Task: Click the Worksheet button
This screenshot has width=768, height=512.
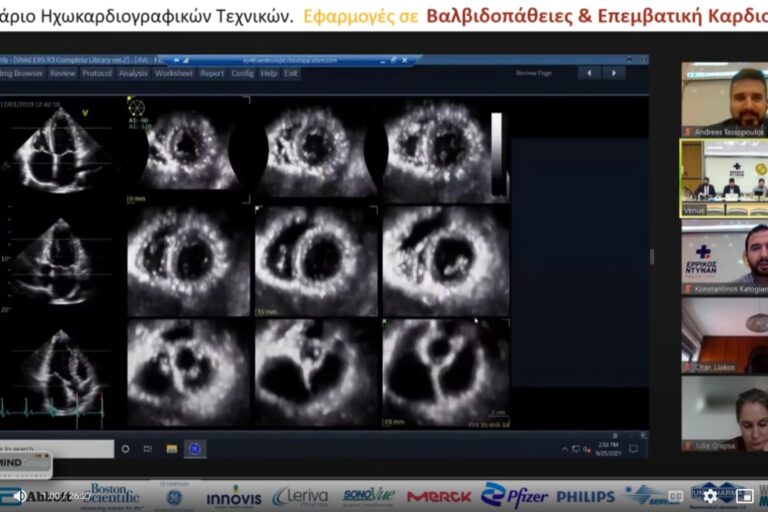Action: [x=174, y=73]
